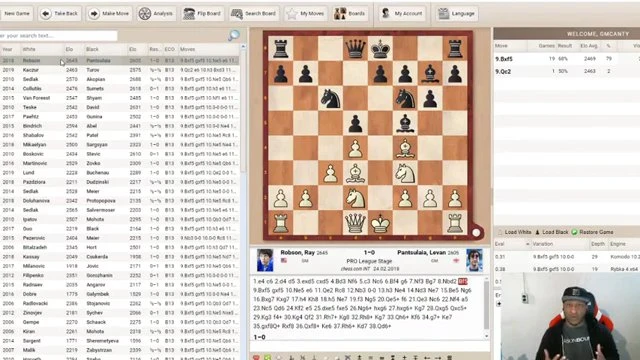Open My Account
The height and width of the screenshot is (360, 640).
402,13
